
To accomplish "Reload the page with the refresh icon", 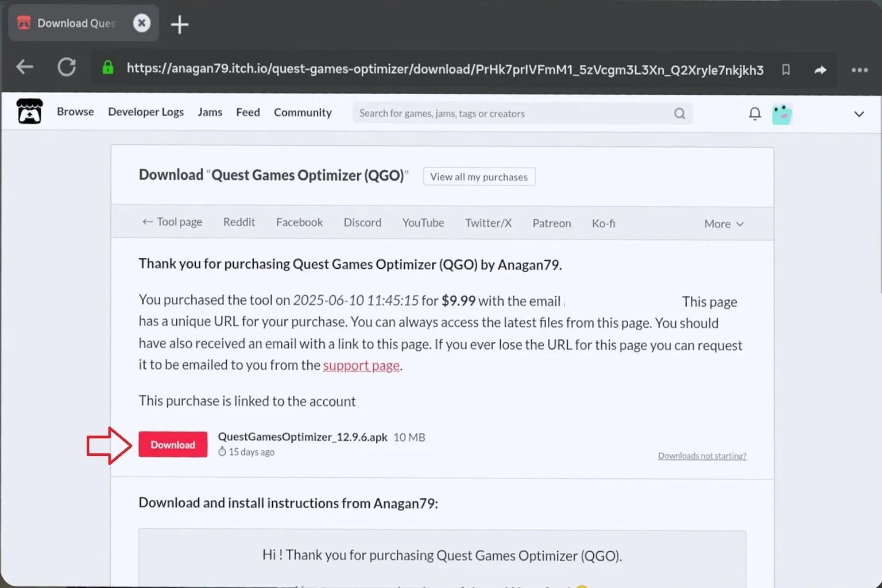I will 67,67.
